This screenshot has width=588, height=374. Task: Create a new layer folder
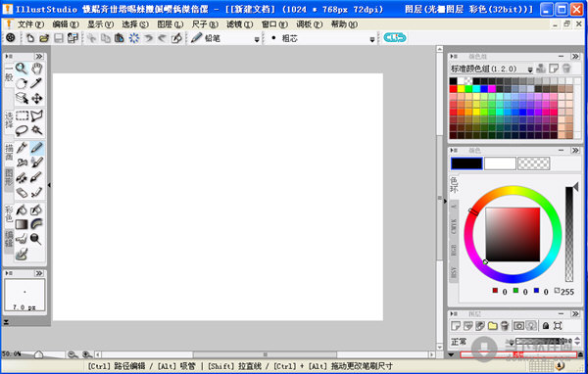pos(492,326)
